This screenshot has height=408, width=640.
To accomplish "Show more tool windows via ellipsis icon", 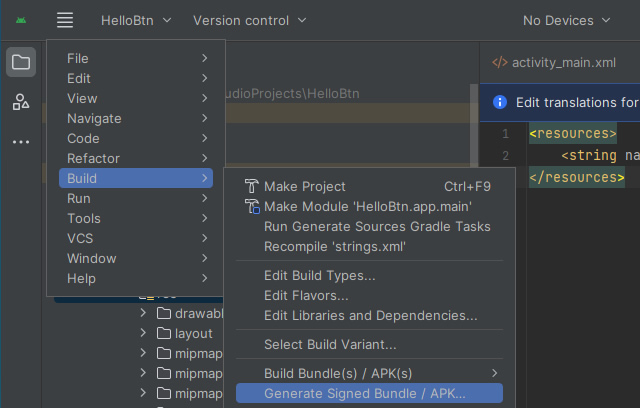I will [x=21, y=142].
